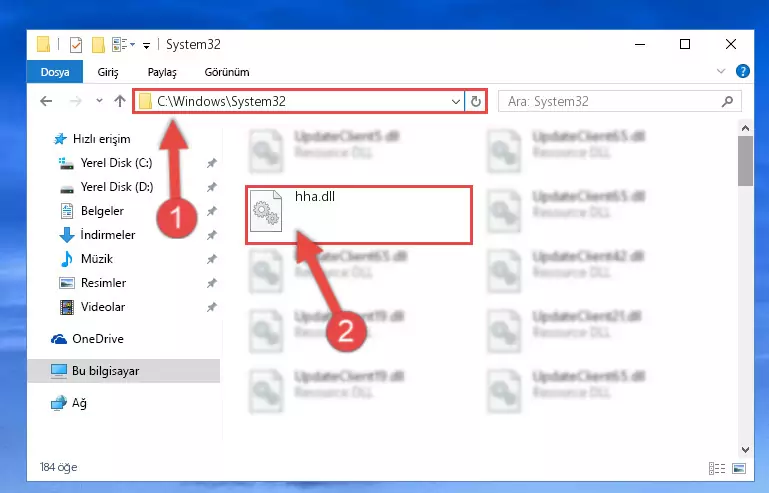Open the Resimler folder
The width and height of the screenshot is (769, 493).
coord(103,283)
